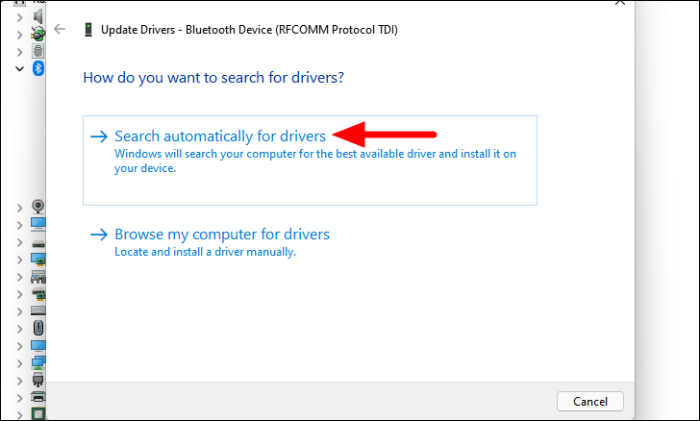Expand the Print queues category chevron
700x421 pixels.
coord(19,398)
